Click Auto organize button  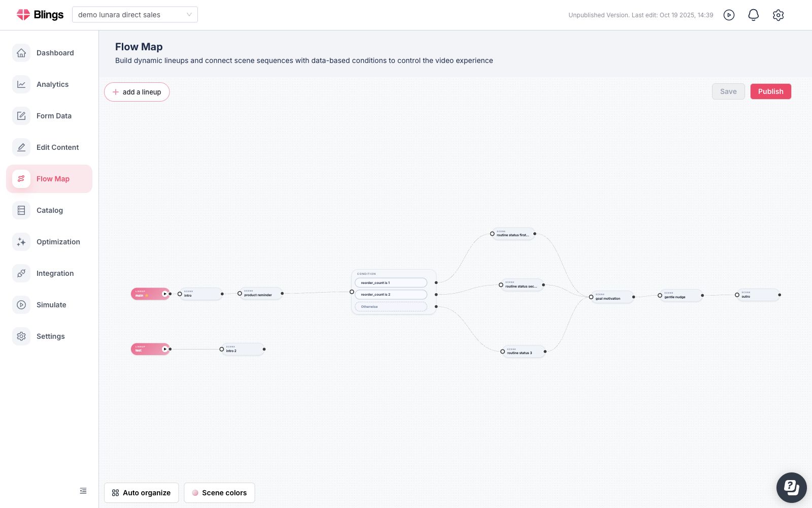tap(142, 493)
